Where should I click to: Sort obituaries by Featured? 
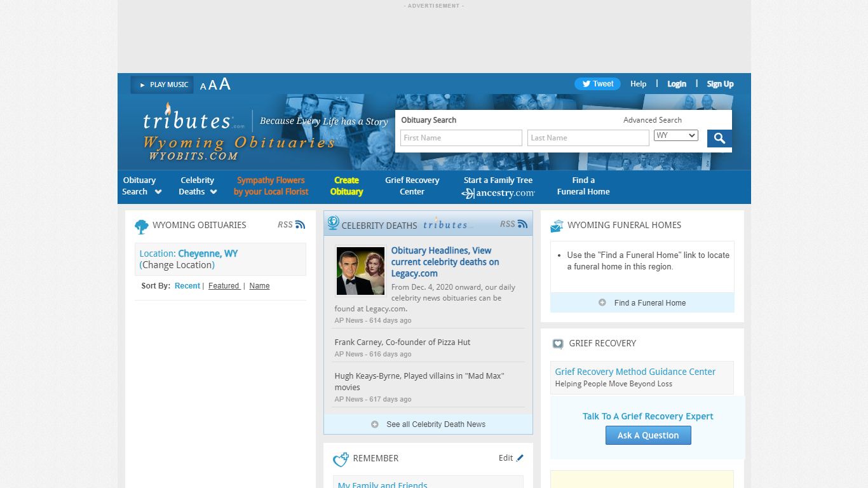224,286
